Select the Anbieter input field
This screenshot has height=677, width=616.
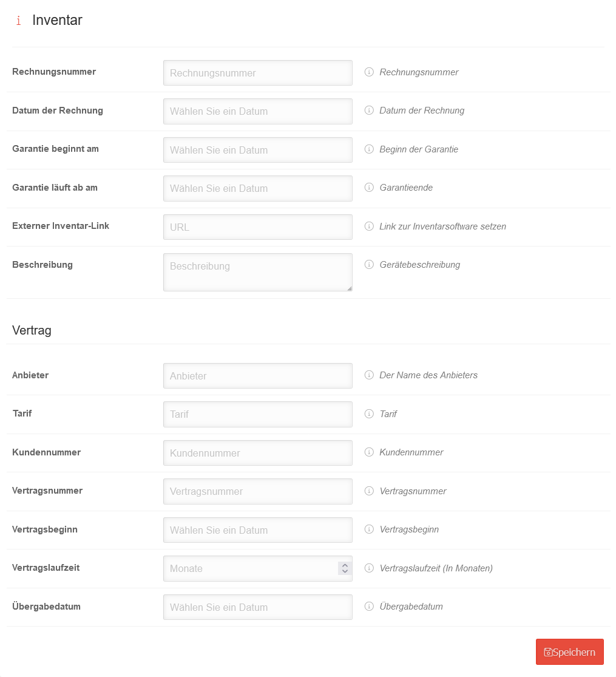coord(257,376)
